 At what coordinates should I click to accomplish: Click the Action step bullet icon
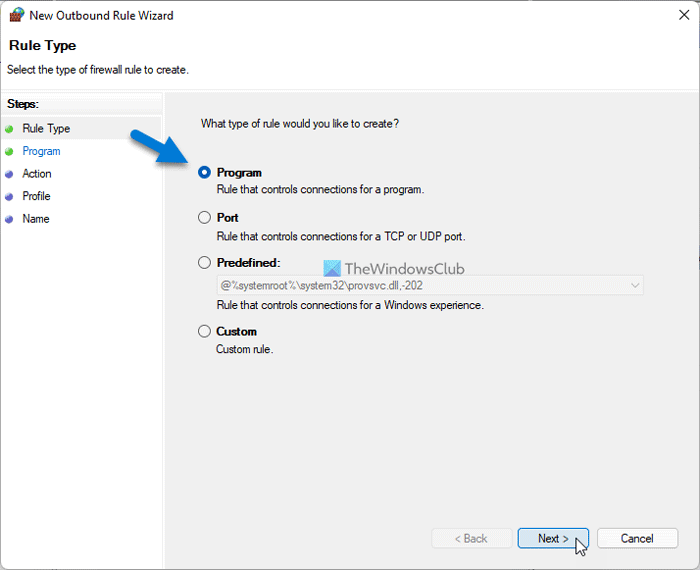tap(10, 174)
